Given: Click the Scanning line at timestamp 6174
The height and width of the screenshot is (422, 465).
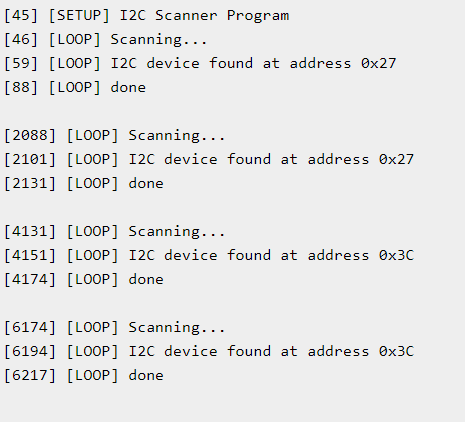Looking at the screenshot, I should coord(115,328).
